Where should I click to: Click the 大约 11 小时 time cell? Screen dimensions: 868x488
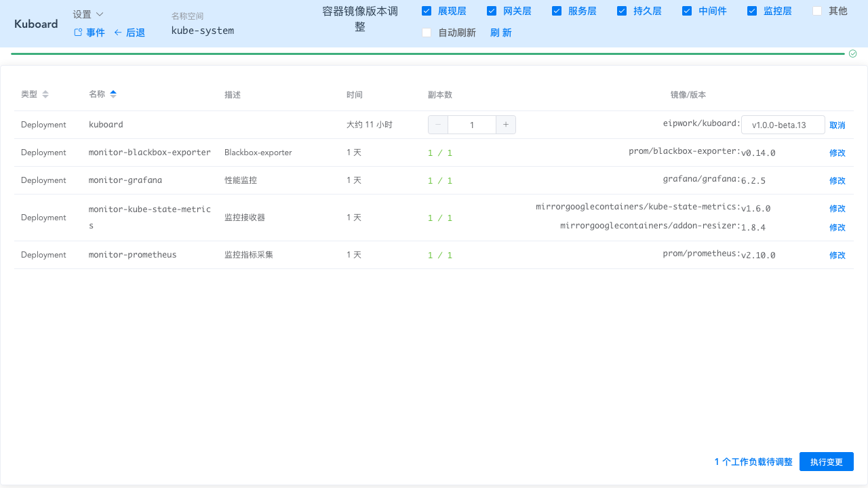click(x=370, y=125)
